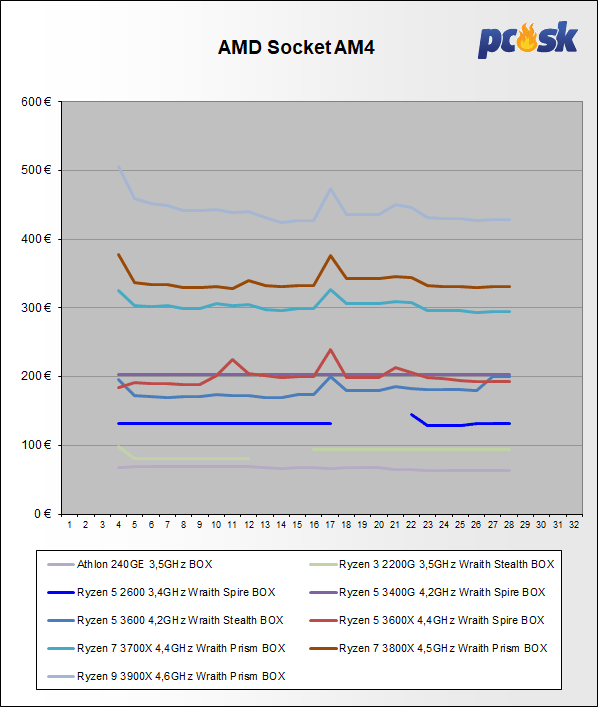Click the 100 € y-axis label
Viewport: 598px width, 707px height.
point(36,445)
